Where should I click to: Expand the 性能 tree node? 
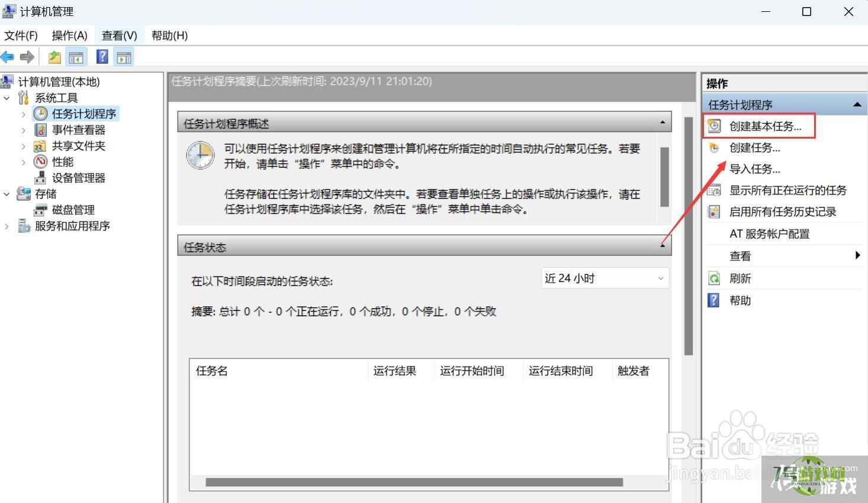click(24, 162)
